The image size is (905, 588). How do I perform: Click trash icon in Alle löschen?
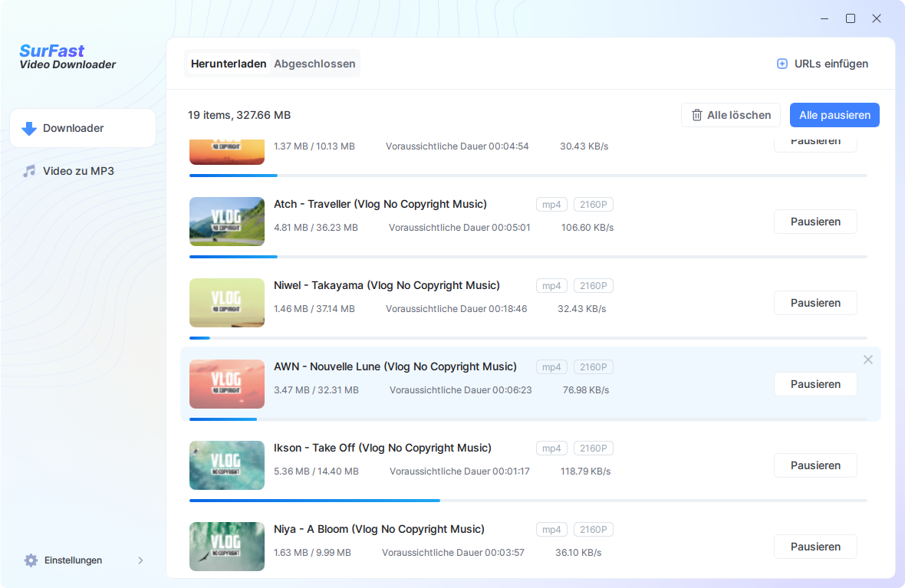click(x=696, y=115)
